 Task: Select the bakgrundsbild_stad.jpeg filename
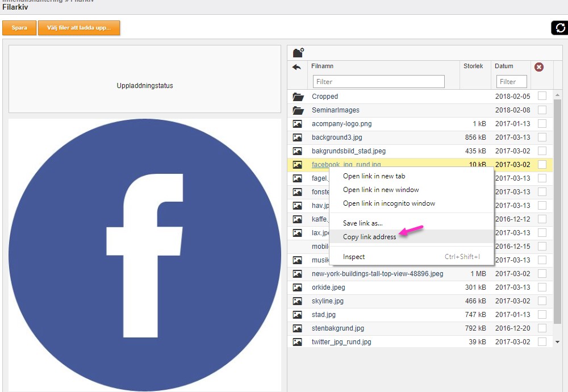point(349,151)
